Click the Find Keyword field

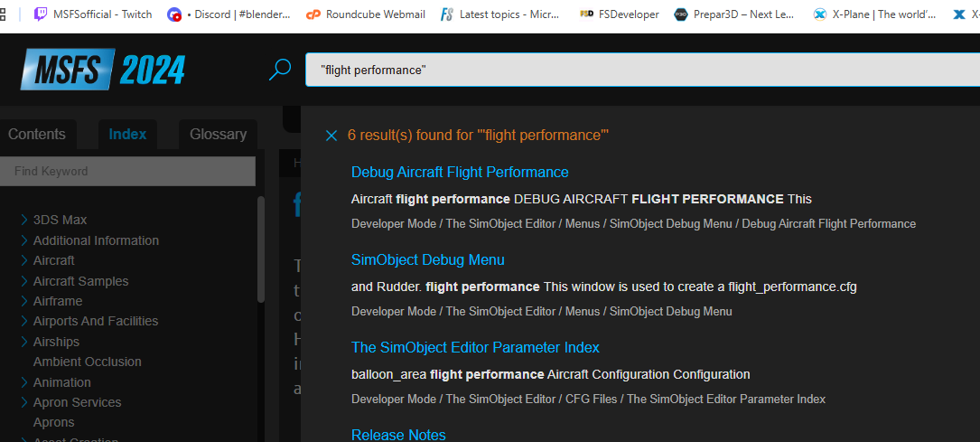coord(127,172)
